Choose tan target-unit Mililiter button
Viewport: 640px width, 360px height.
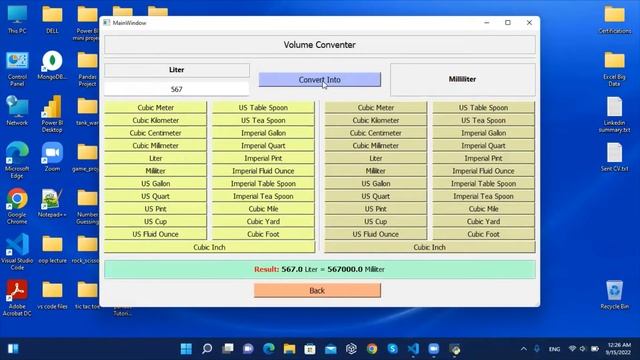(x=376, y=171)
